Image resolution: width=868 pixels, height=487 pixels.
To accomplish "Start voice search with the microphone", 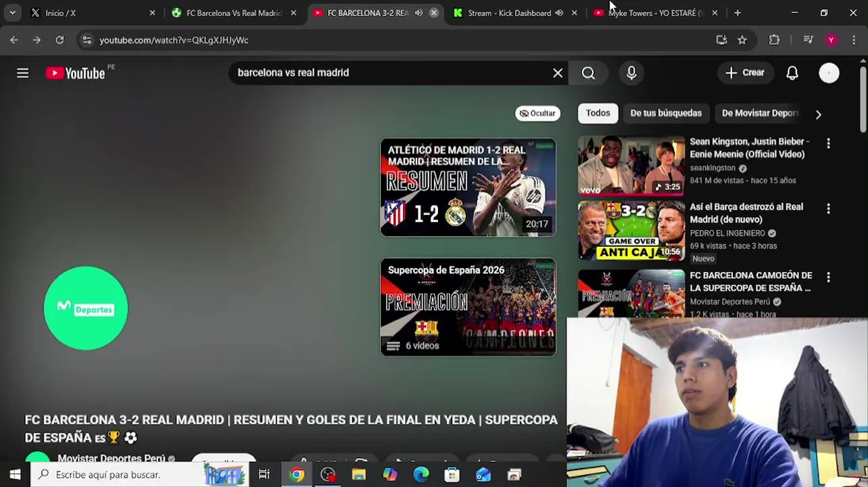I will coord(631,73).
